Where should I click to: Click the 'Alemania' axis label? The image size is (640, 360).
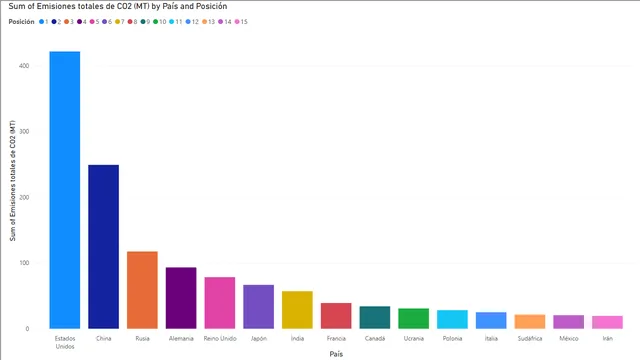coord(181,338)
